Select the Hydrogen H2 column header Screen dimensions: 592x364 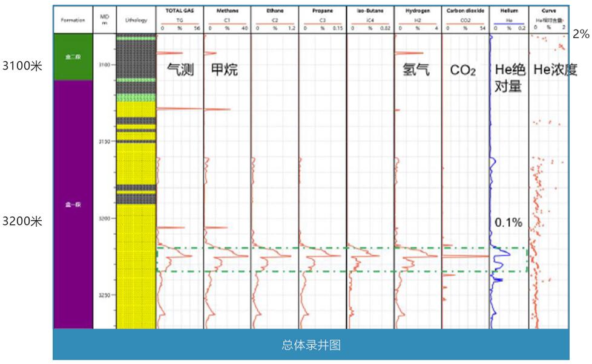417,11
